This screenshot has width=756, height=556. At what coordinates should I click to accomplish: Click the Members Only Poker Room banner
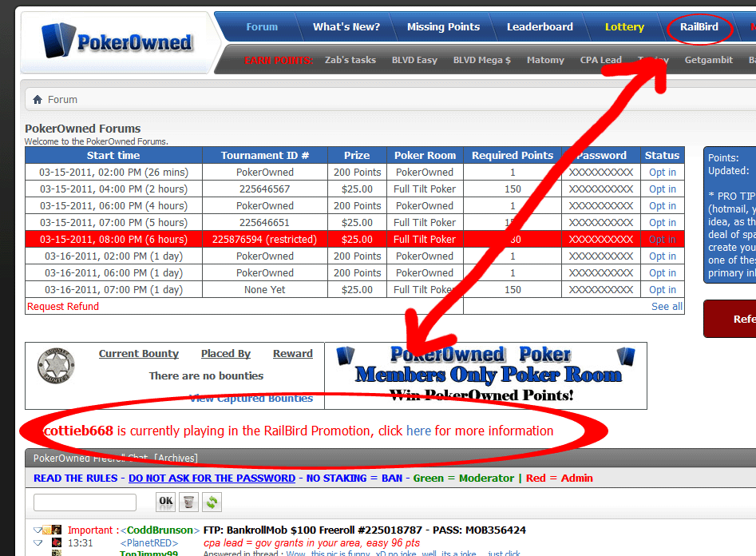pyautogui.click(x=485, y=375)
